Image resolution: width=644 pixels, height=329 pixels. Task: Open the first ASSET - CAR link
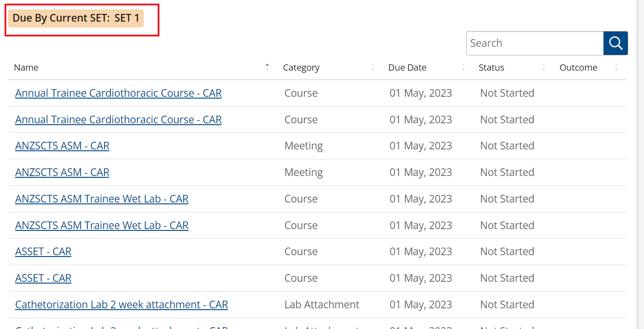43,252
